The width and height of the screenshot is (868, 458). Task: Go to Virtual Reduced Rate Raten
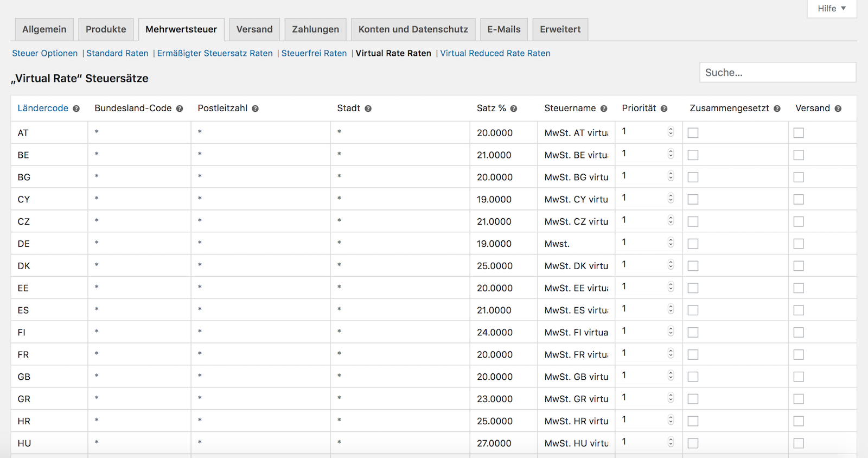tap(495, 53)
